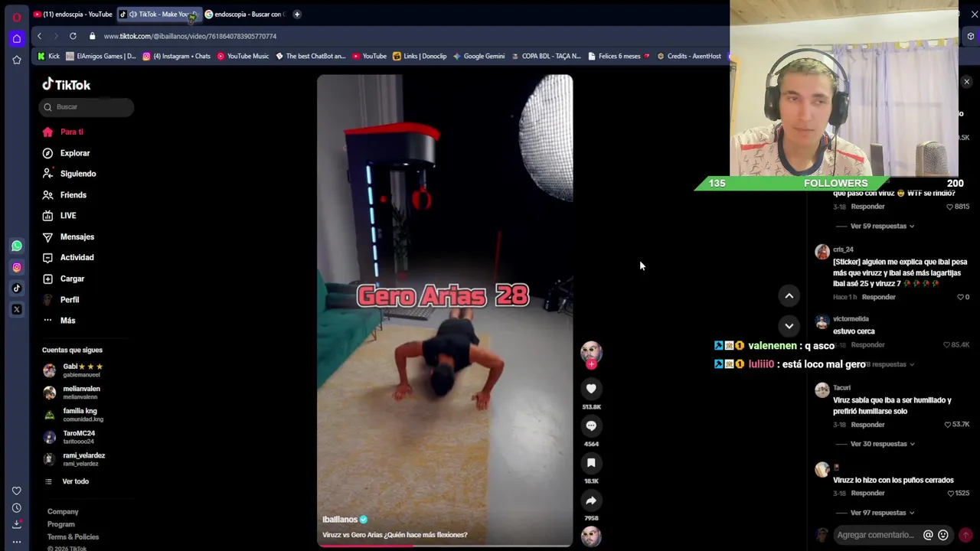
Task: Click the browser address bar URL
Action: pyautogui.click(x=190, y=36)
